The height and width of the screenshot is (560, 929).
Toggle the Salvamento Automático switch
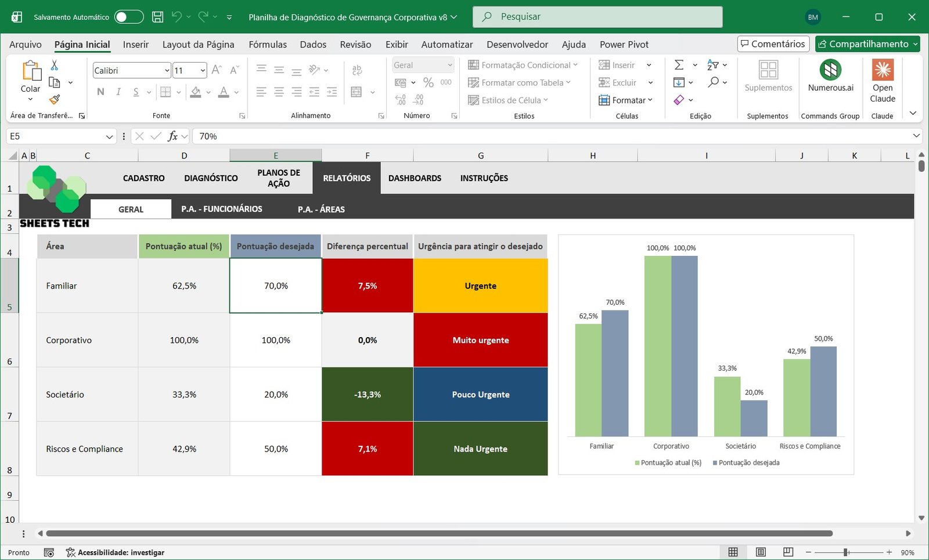click(x=128, y=17)
